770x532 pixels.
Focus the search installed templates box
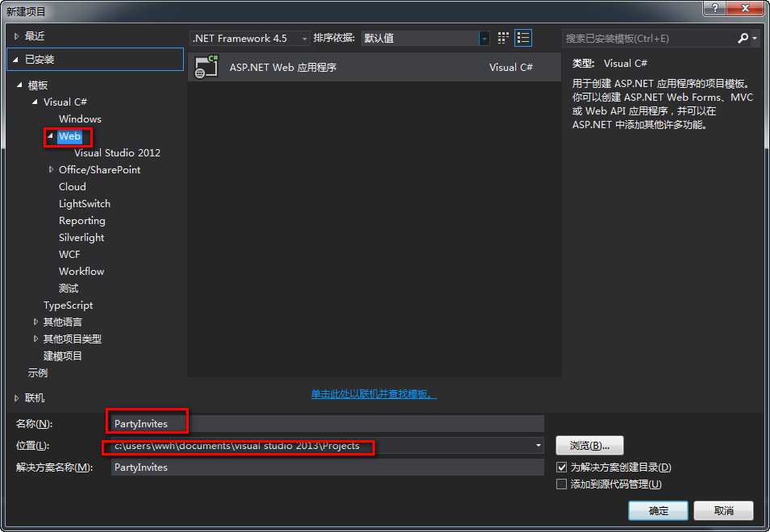point(648,38)
